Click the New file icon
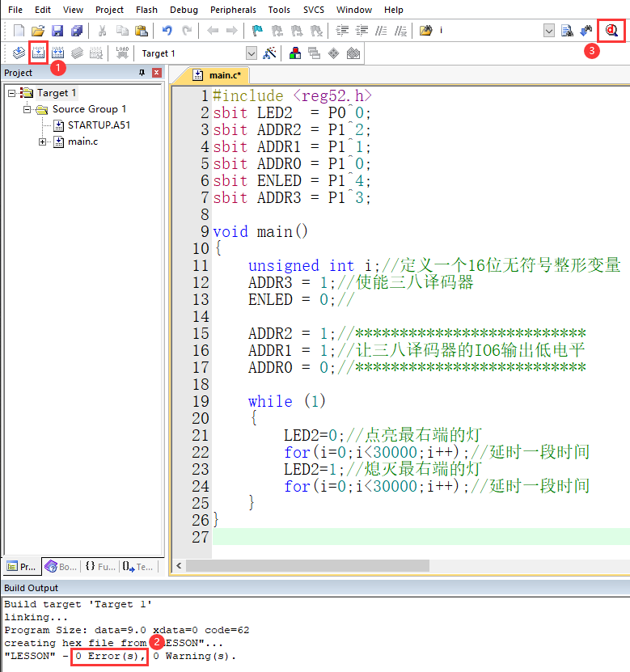The width and height of the screenshot is (630, 672). click(x=19, y=31)
